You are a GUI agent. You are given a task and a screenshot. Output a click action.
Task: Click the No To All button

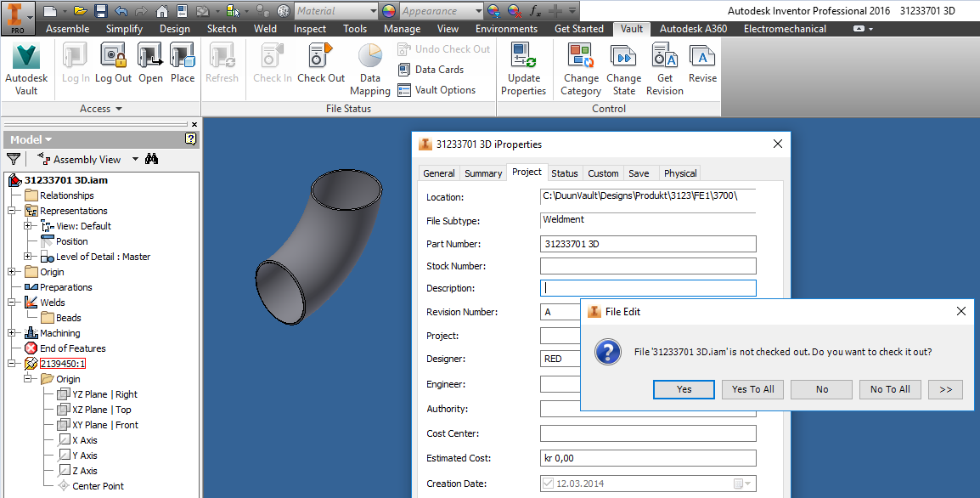(x=890, y=388)
